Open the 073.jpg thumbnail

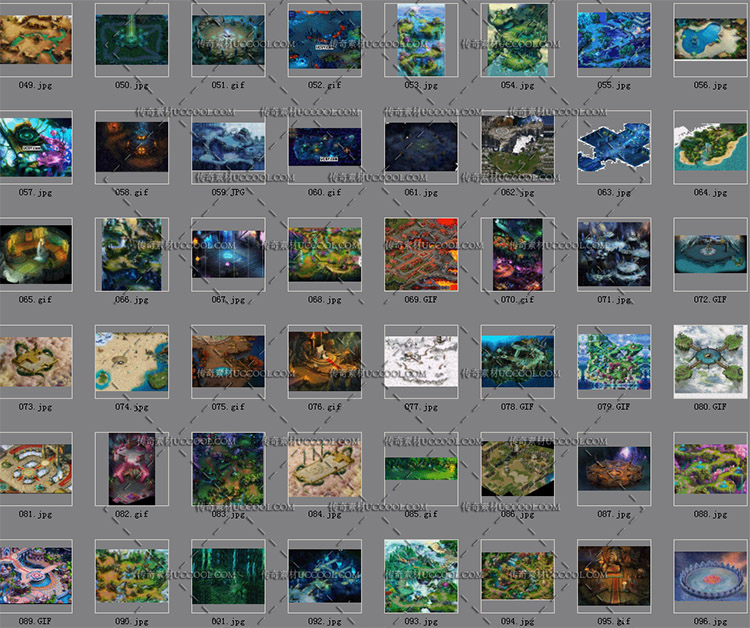coord(36,362)
